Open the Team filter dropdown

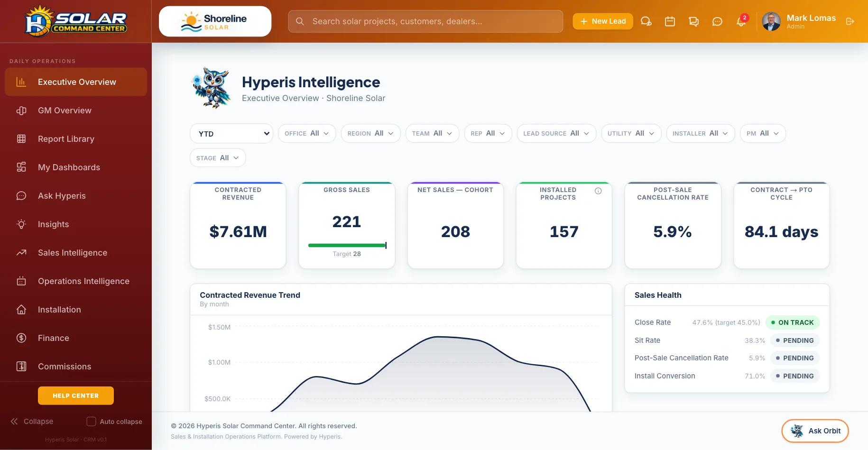coord(432,133)
